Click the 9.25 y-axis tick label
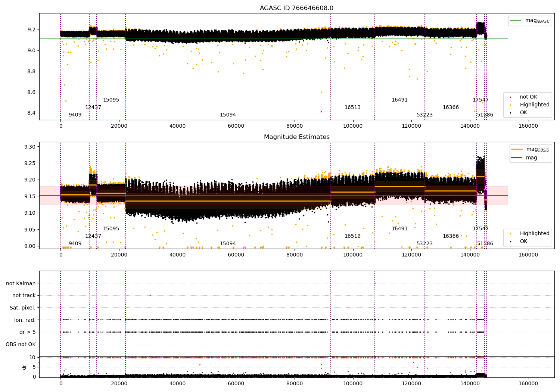 pyautogui.click(x=30, y=163)
